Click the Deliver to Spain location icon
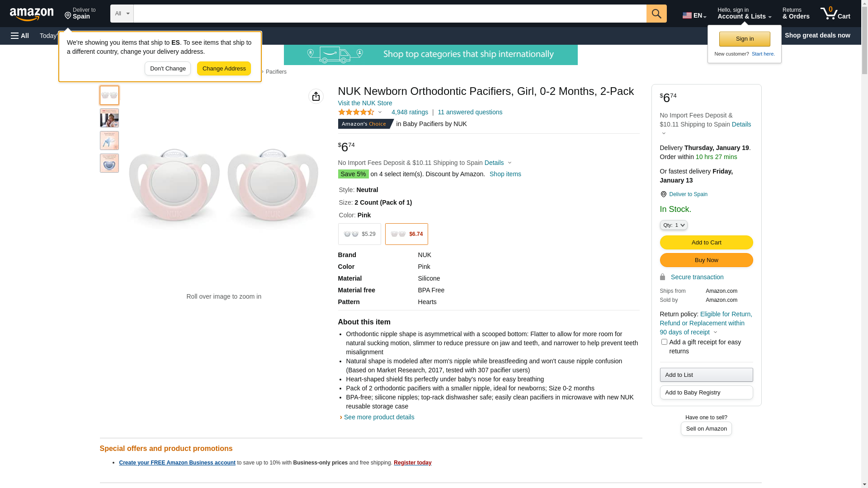This screenshot has width=868, height=488. click(x=663, y=194)
